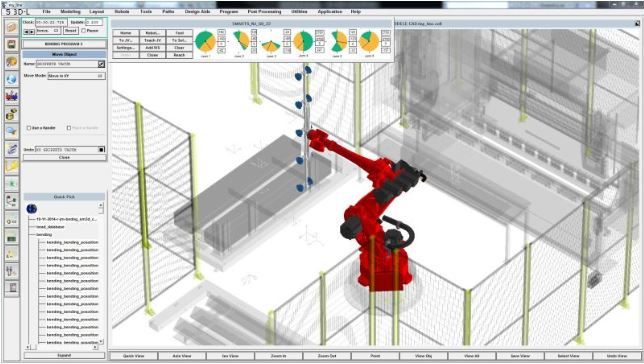Click the globe icon in left sidebar

tap(12, 79)
